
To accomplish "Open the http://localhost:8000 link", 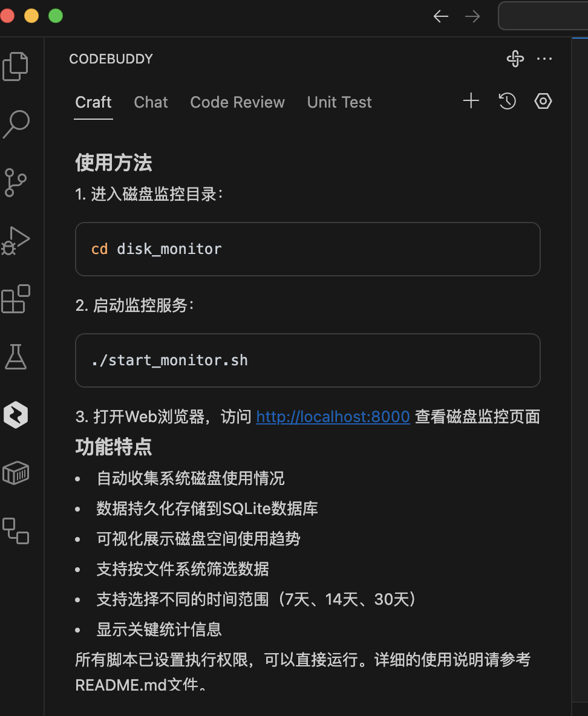I will pyautogui.click(x=333, y=417).
